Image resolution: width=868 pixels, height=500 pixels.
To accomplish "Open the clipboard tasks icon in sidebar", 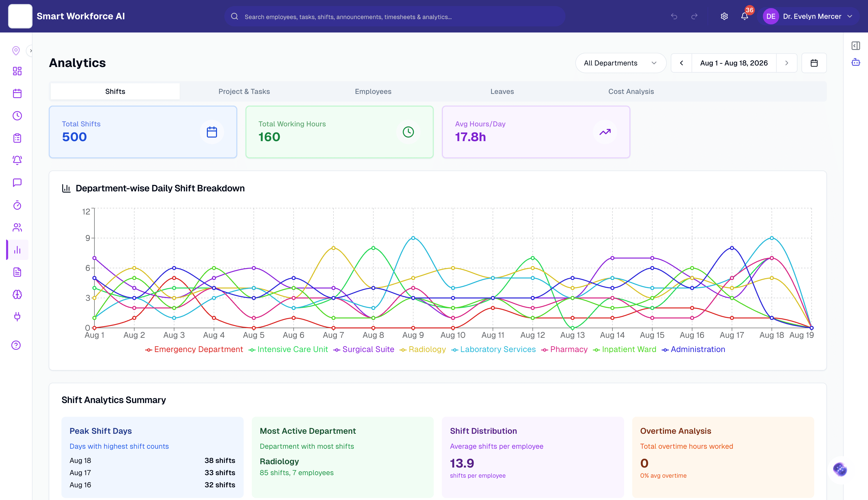I will (x=17, y=138).
